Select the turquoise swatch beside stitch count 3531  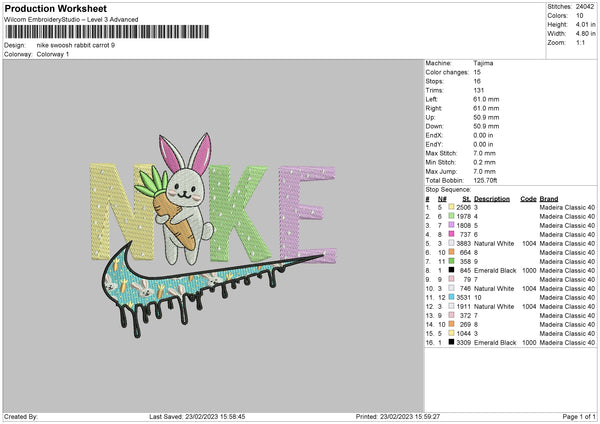451,297
